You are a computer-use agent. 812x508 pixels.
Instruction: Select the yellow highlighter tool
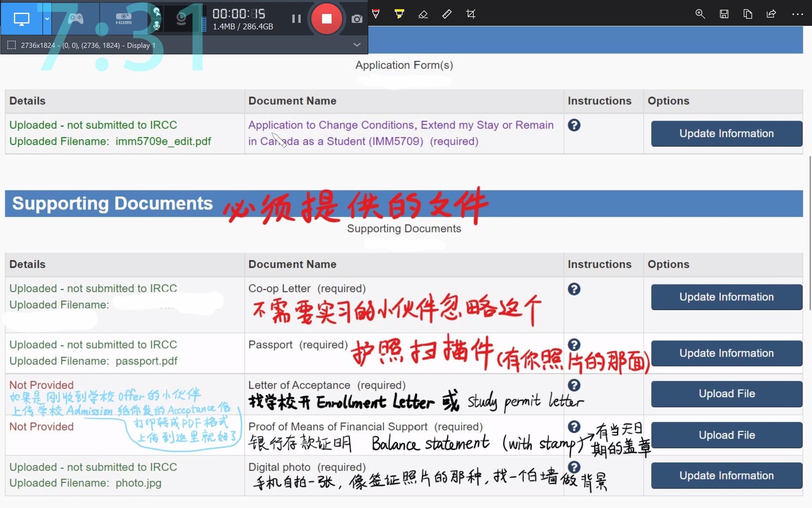(399, 14)
